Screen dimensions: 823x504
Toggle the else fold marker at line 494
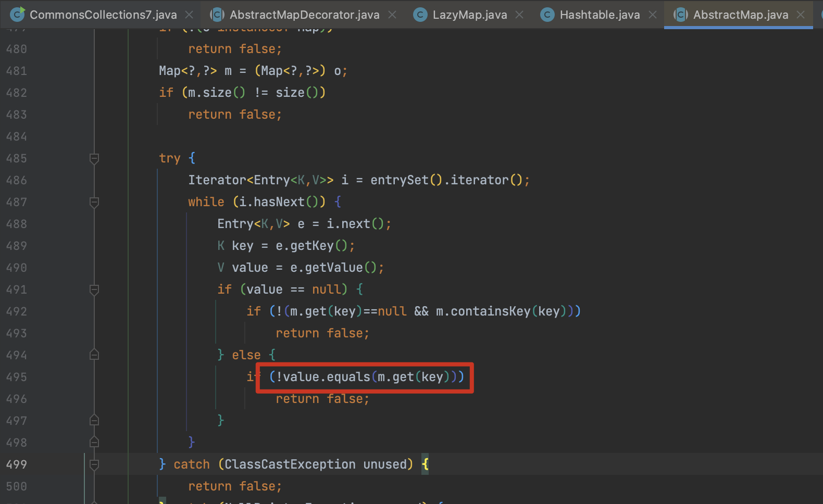pyautogui.click(x=94, y=355)
